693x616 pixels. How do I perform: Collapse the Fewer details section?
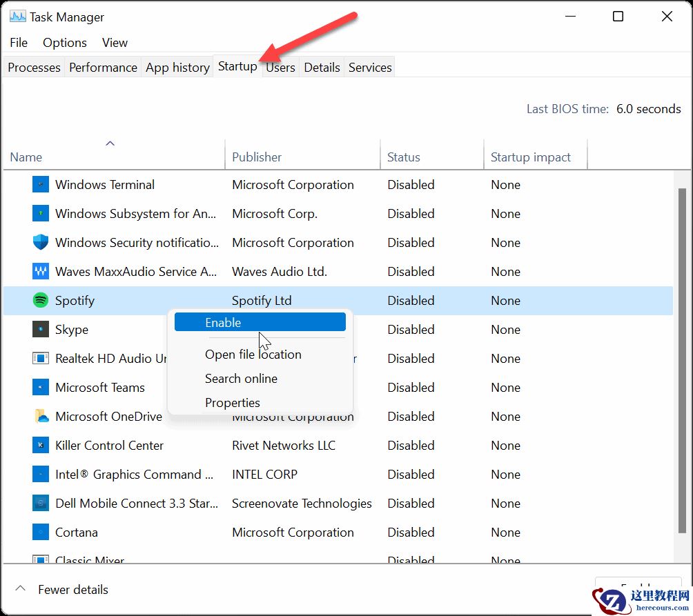coord(62,590)
